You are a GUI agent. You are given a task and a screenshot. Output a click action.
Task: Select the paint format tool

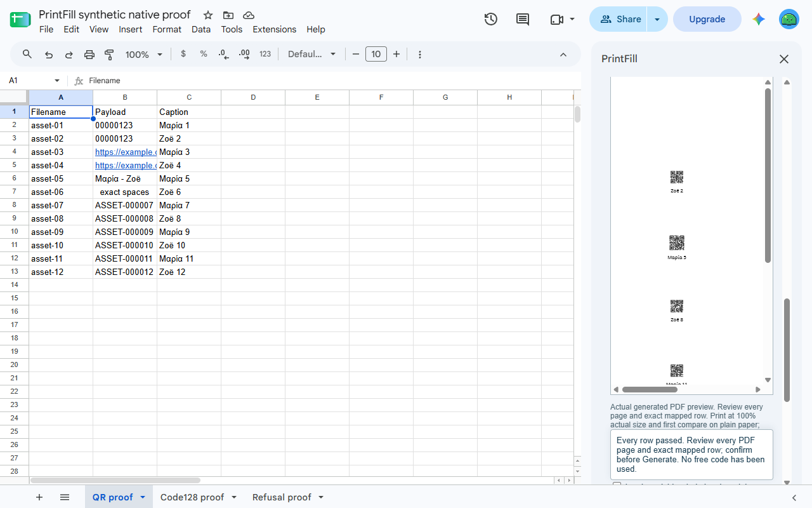(109, 55)
